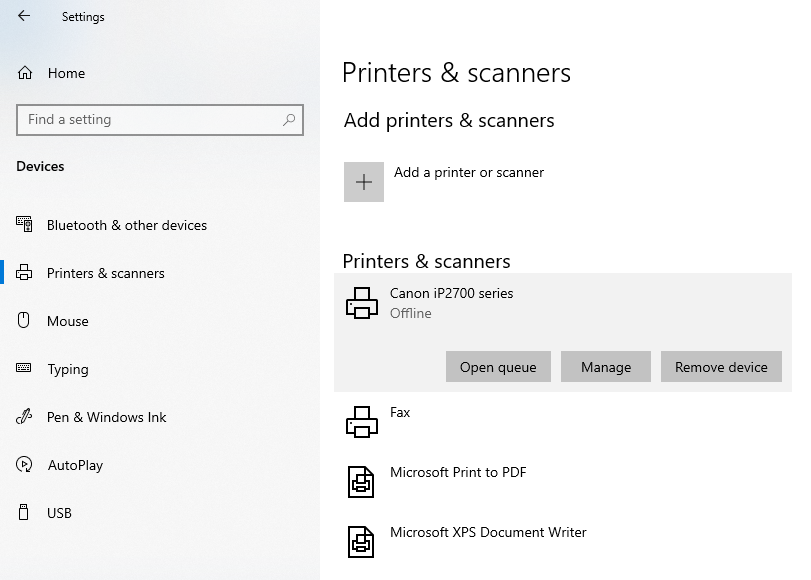Click the Microsoft XPS Document Writer icon
This screenshot has height=580, width=811.
[x=360, y=542]
